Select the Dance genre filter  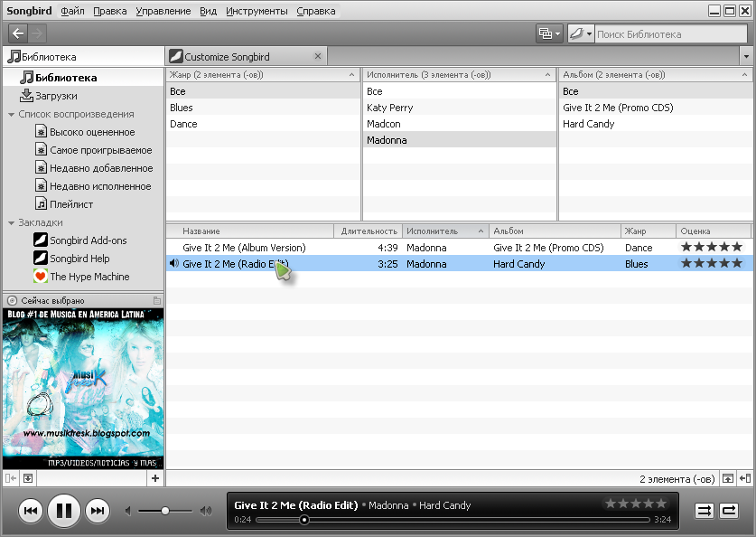(x=263, y=124)
